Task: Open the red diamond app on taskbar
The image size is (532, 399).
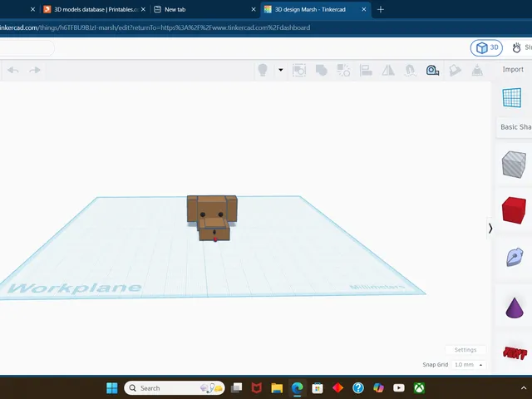Action: pyautogui.click(x=338, y=388)
